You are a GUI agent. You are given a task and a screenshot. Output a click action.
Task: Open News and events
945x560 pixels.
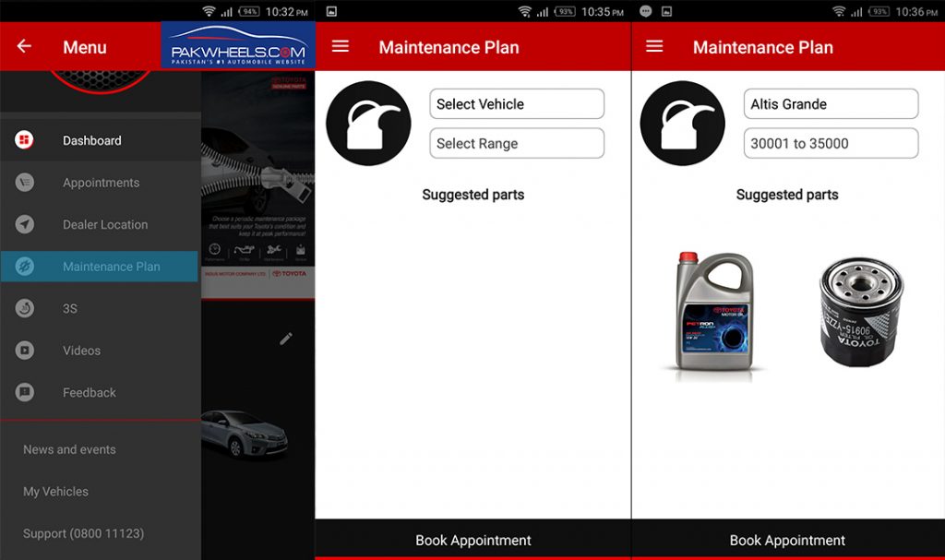coord(69,449)
